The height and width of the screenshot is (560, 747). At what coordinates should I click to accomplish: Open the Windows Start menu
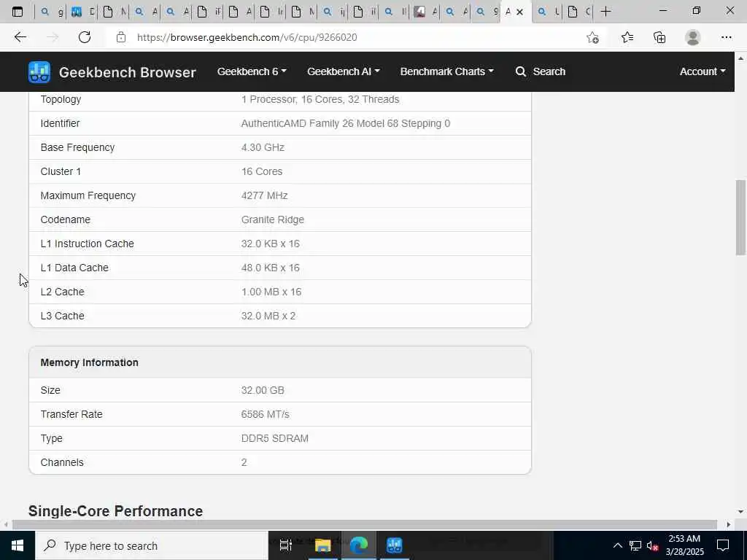[18, 545]
